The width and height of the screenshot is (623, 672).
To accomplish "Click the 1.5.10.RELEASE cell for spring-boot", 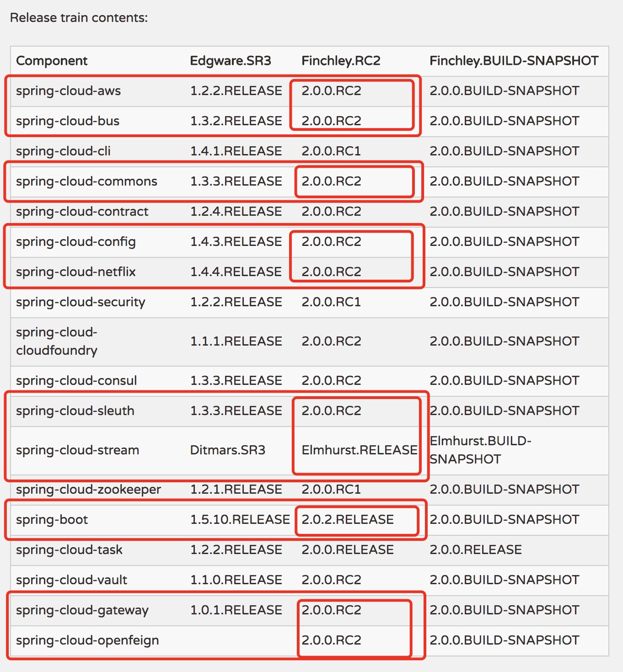I will pyautogui.click(x=240, y=520).
